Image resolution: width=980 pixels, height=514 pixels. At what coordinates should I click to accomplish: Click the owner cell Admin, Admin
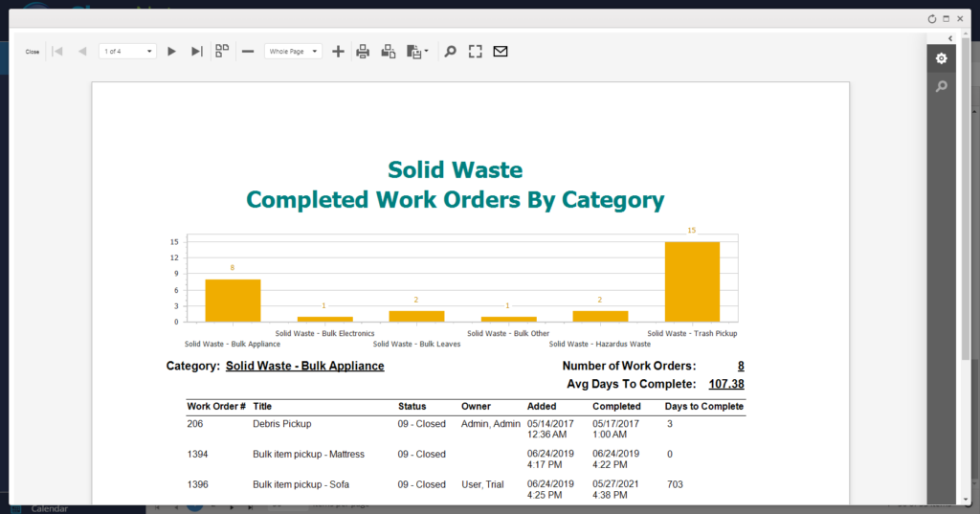(491, 424)
